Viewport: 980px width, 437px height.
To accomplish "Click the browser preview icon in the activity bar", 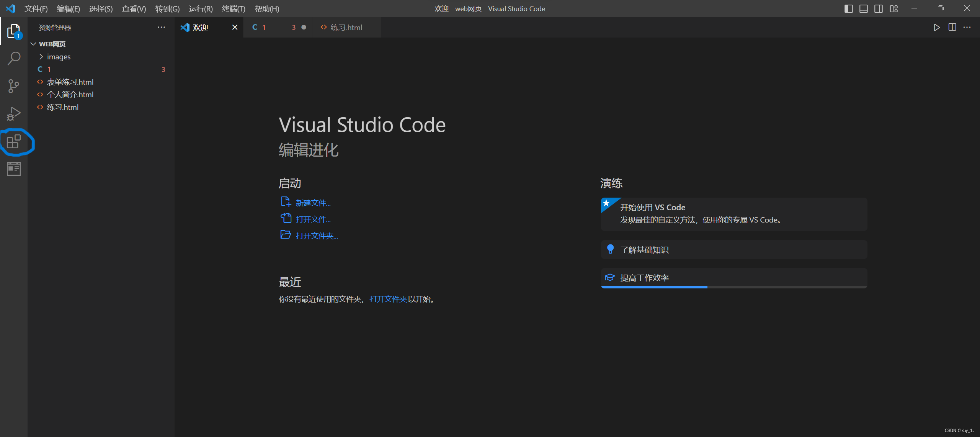I will (x=14, y=169).
